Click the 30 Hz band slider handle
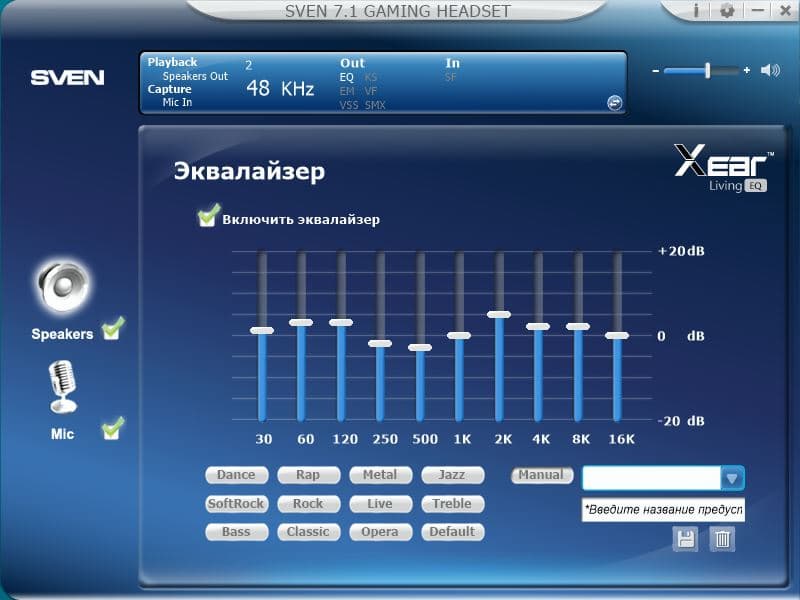800x600 pixels. pos(262,331)
